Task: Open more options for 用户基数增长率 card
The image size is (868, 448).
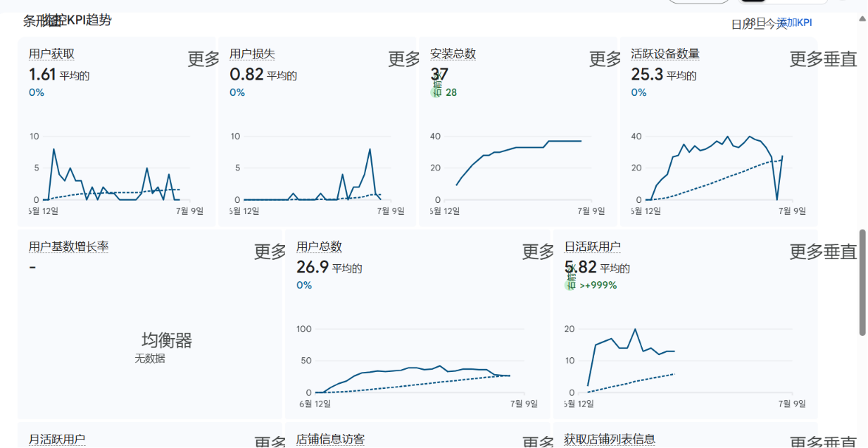Action: [x=270, y=251]
